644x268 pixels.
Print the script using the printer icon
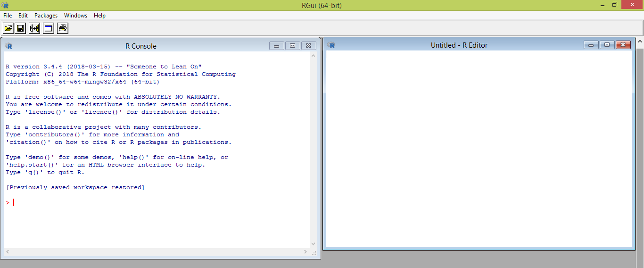pyautogui.click(x=63, y=28)
